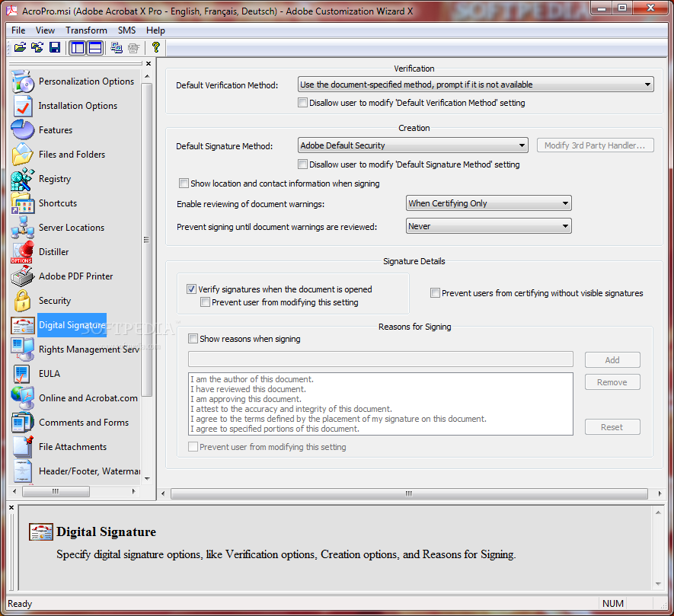Select the Server Locations icon
This screenshot has width=674, height=616.
pyautogui.click(x=23, y=228)
